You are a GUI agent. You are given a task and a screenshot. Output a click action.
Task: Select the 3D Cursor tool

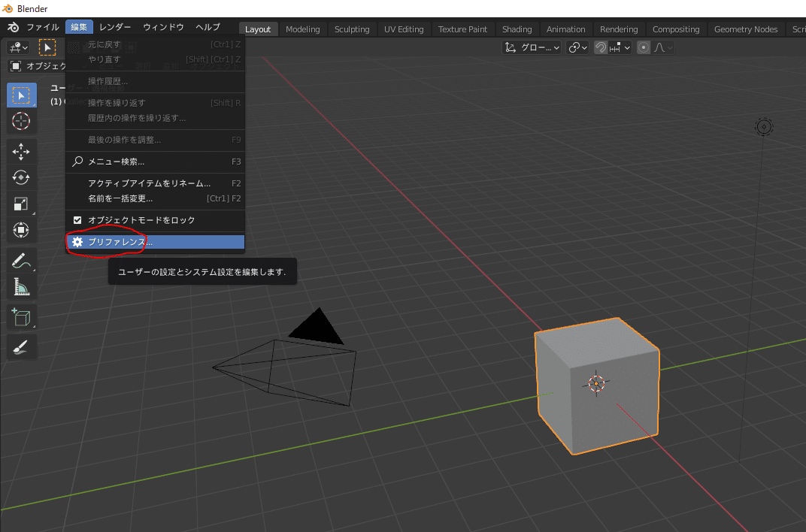tap(21, 121)
